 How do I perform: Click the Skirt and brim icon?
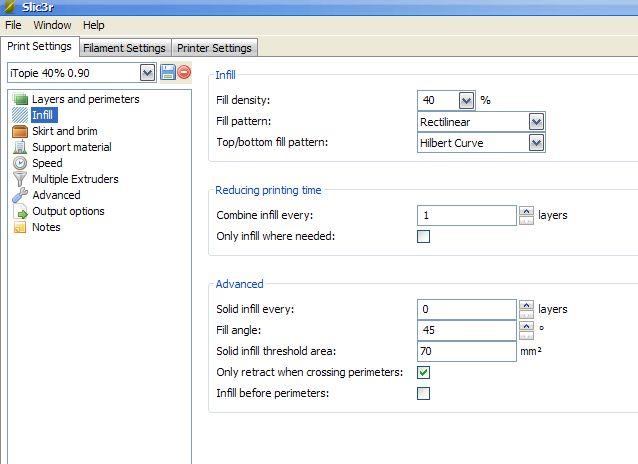coord(20,131)
